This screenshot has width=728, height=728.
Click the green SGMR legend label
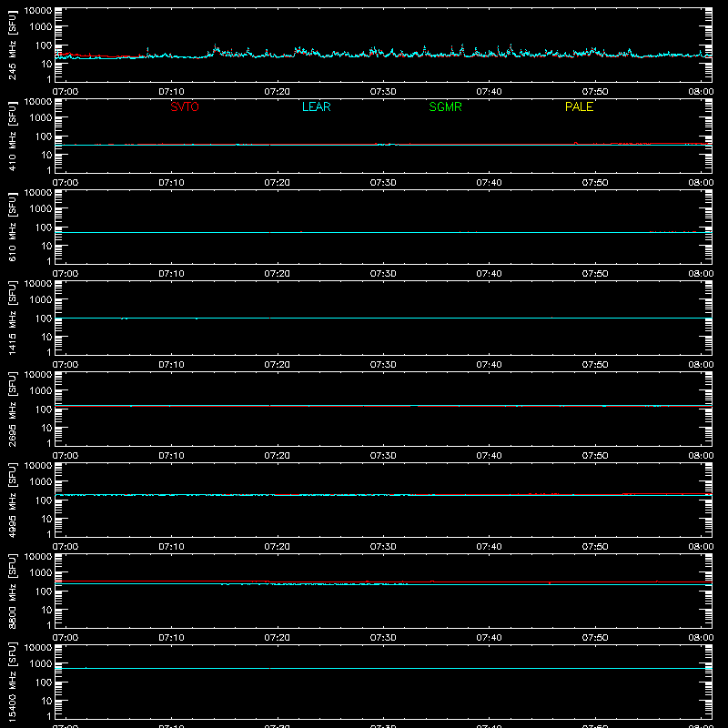pyautogui.click(x=445, y=106)
